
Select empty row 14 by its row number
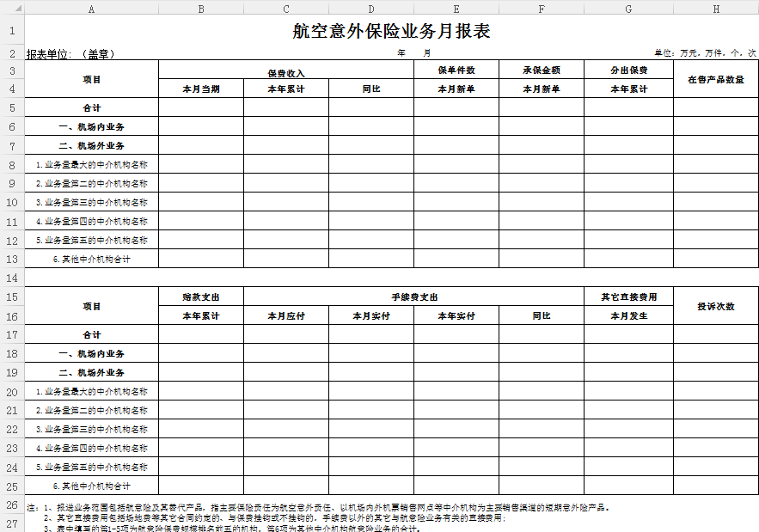pos(12,278)
